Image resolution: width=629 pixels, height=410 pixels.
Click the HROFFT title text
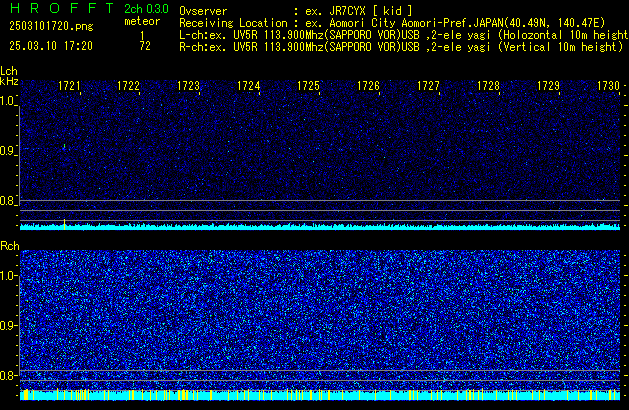[62, 8]
